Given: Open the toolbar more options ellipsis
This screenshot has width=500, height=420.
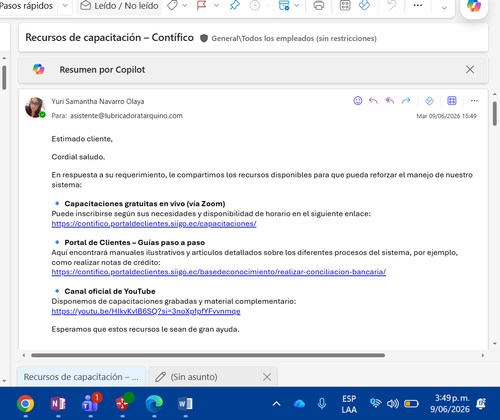Looking at the screenshot, I should click(x=418, y=5).
